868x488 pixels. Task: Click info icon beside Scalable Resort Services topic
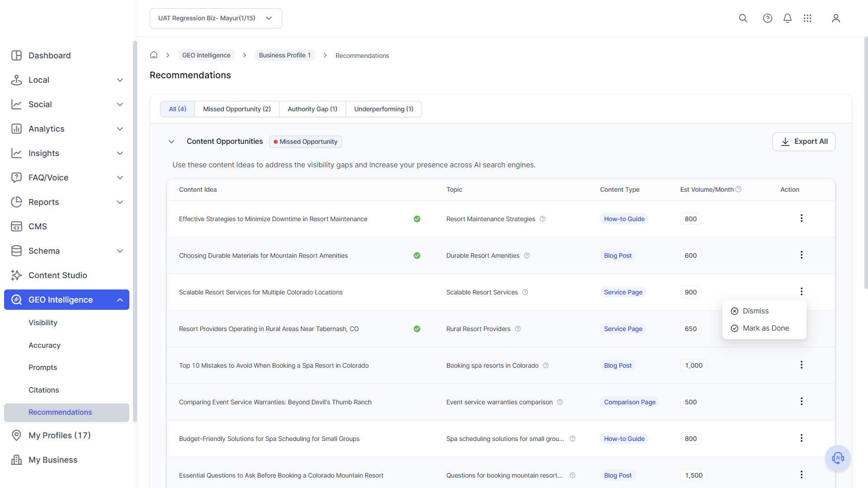click(525, 292)
